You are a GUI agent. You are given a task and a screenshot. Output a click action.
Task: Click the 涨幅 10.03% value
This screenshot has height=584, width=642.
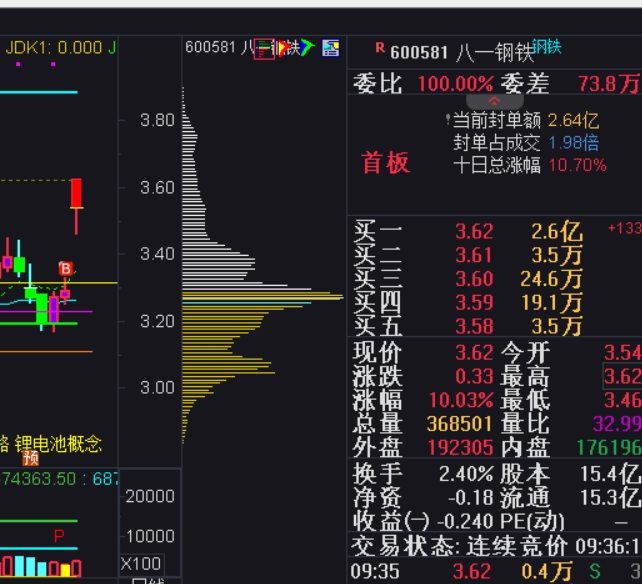click(461, 400)
